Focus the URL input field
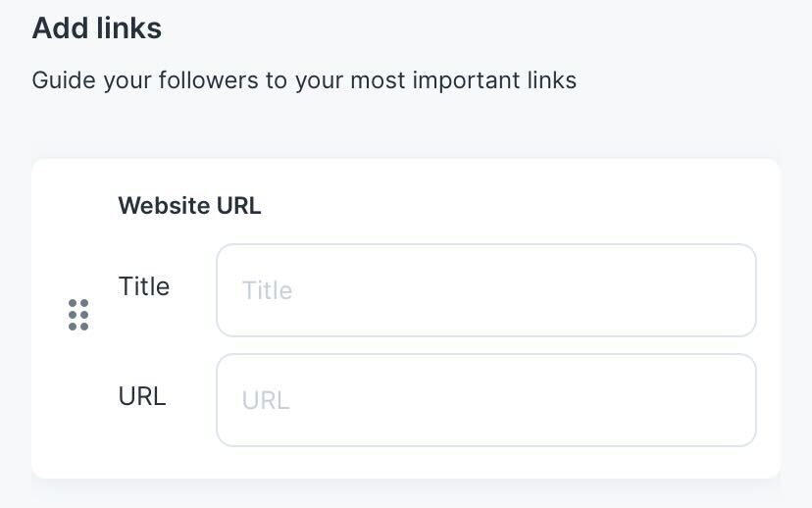 point(485,400)
